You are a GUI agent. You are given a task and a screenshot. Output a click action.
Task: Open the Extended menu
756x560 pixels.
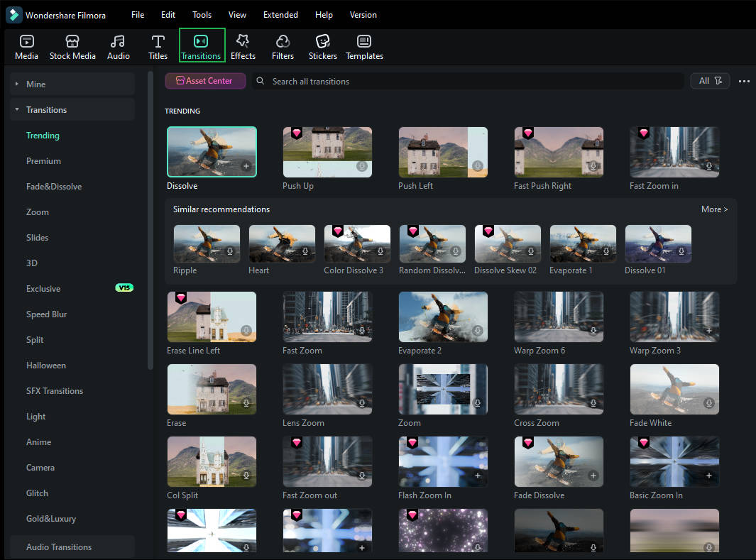pos(280,15)
